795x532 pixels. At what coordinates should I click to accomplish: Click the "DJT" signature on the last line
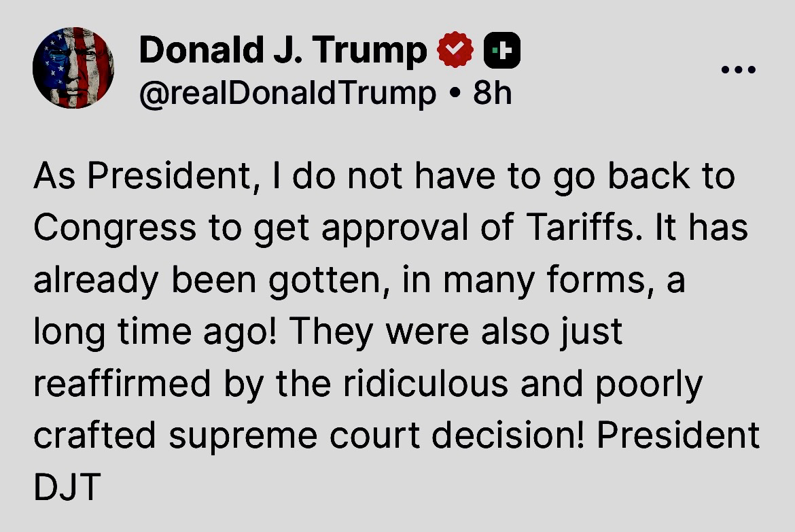67,487
